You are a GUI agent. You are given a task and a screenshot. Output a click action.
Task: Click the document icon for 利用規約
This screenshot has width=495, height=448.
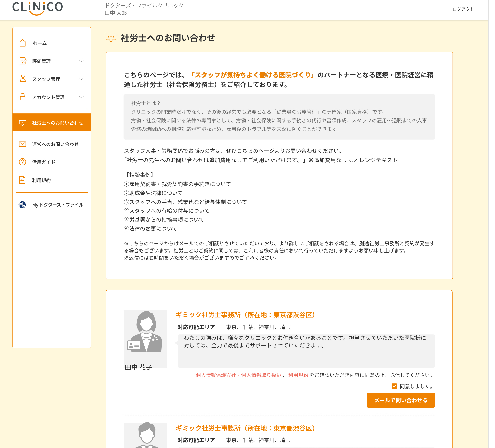coord(23,180)
